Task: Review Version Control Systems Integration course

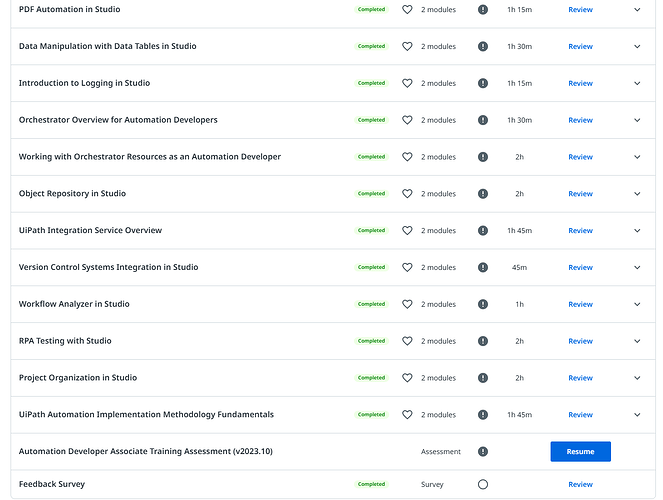Action: point(580,267)
